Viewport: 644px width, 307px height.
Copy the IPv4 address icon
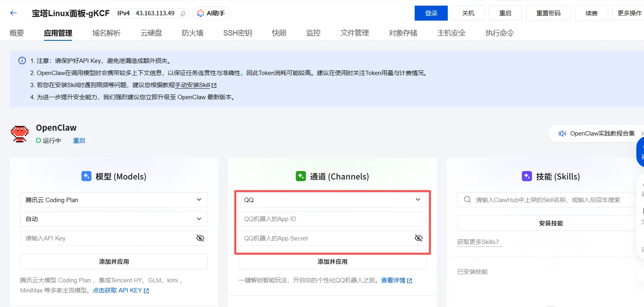pyautogui.click(x=183, y=14)
